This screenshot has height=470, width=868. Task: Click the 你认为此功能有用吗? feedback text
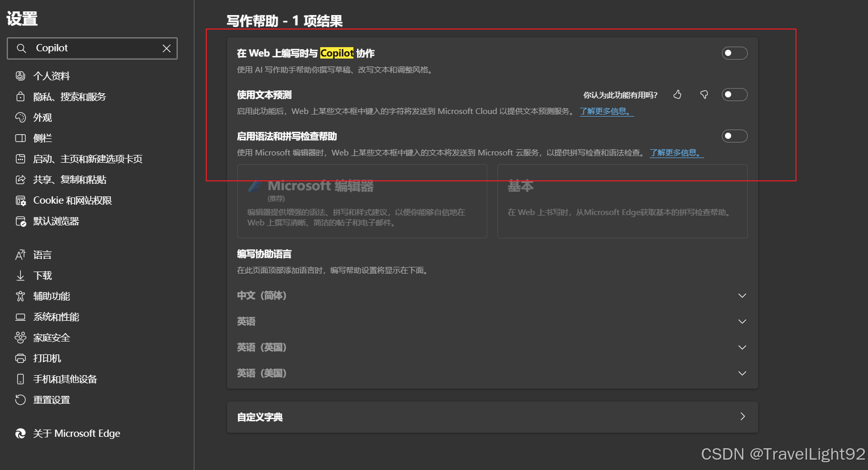coord(620,95)
